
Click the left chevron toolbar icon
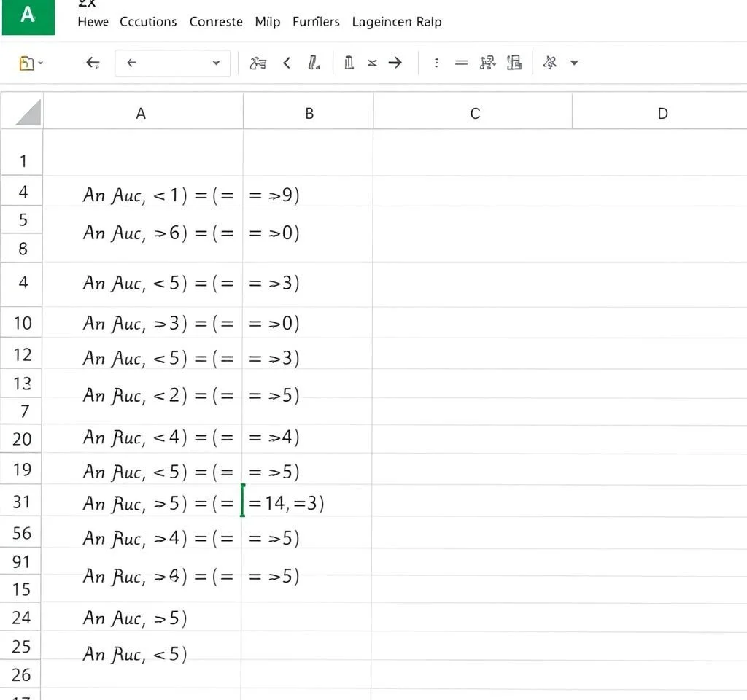point(286,63)
